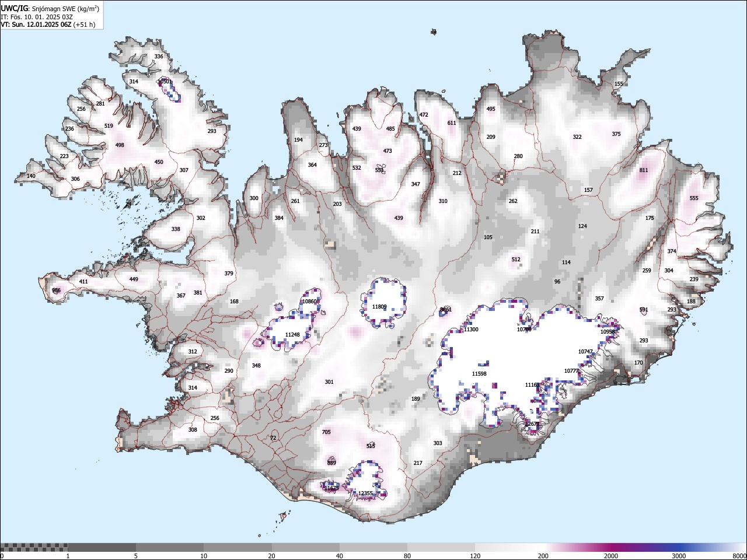This screenshot has height=560, width=747.
Task: Select the map value 217
Action: point(418,463)
